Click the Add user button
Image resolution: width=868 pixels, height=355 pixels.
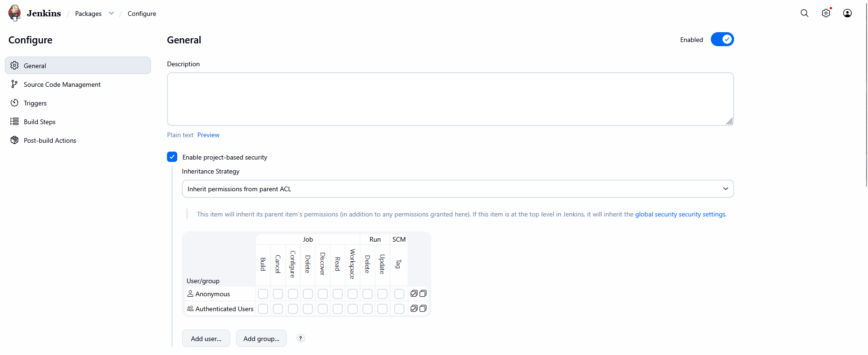coord(206,339)
